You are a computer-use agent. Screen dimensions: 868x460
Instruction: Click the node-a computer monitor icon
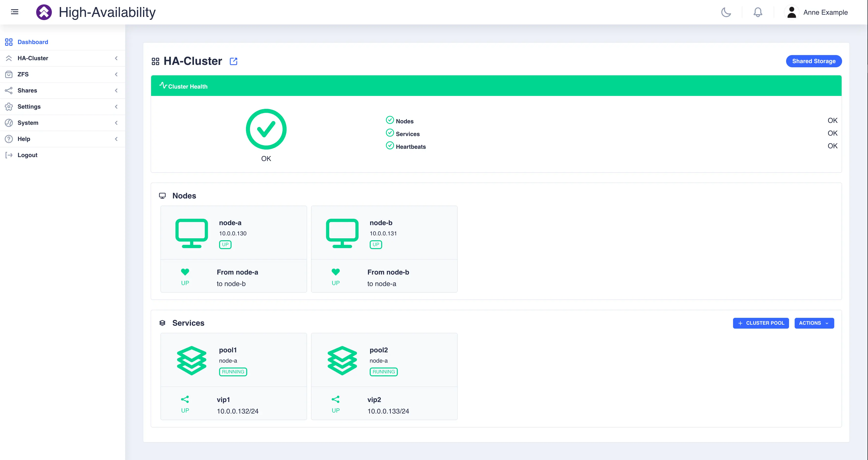click(x=191, y=233)
